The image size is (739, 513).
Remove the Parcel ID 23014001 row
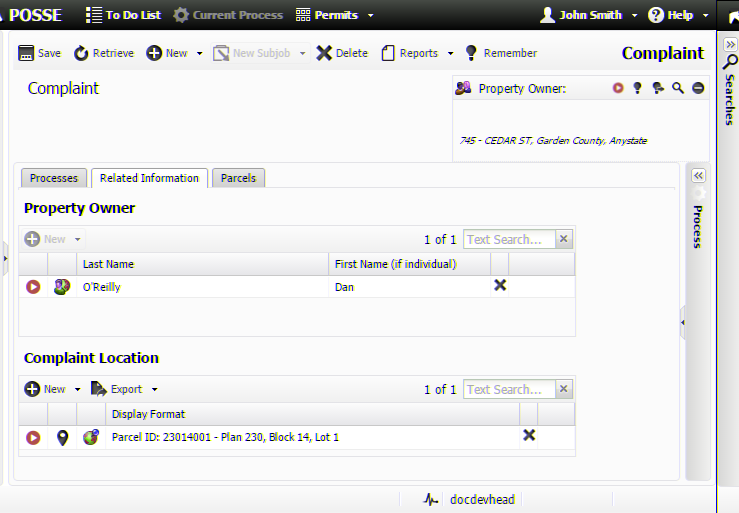(529, 435)
